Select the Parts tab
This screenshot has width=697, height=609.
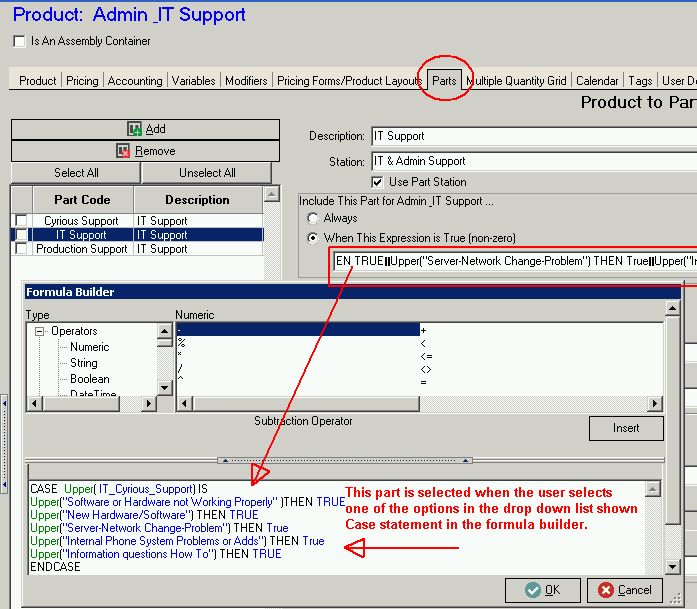[x=444, y=81]
